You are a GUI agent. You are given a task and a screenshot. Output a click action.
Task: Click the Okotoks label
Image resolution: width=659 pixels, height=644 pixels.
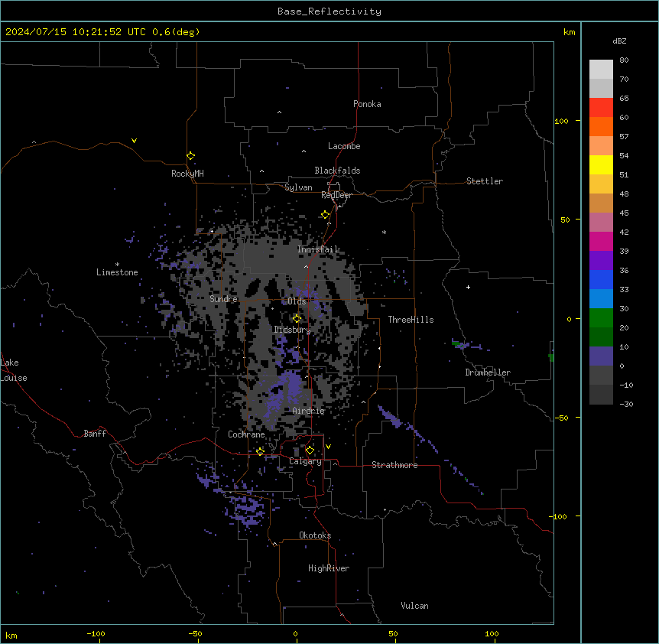(315, 535)
